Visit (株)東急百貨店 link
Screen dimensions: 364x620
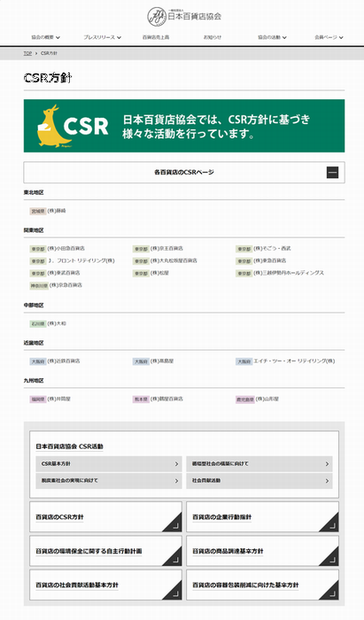269,260
